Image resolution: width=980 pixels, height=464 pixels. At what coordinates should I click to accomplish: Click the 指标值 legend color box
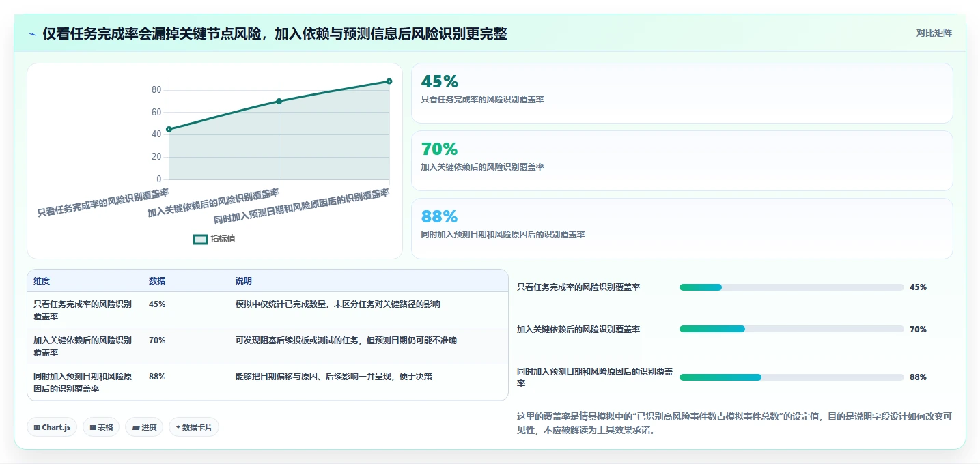click(200, 240)
